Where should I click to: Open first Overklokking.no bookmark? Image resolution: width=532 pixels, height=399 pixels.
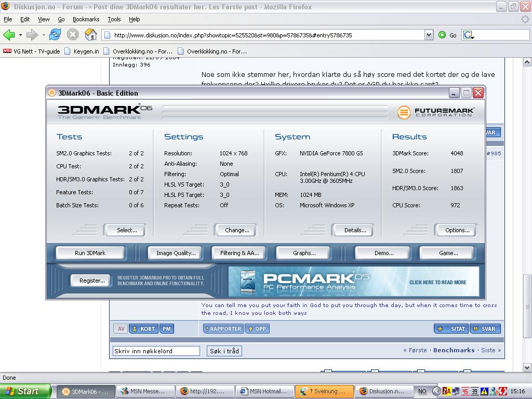pyautogui.click(x=138, y=51)
